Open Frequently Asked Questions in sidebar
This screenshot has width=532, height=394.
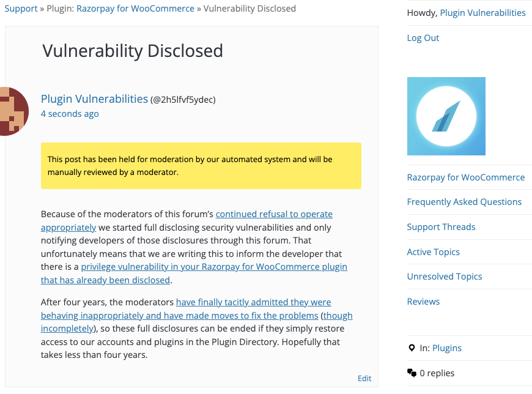(x=464, y=202)
